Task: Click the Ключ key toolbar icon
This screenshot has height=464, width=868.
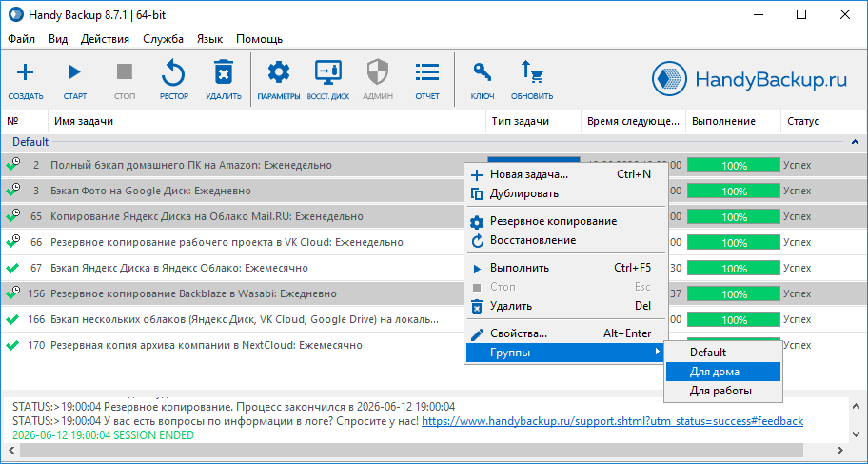Action: pyautogui.click(x=483, y=72)
